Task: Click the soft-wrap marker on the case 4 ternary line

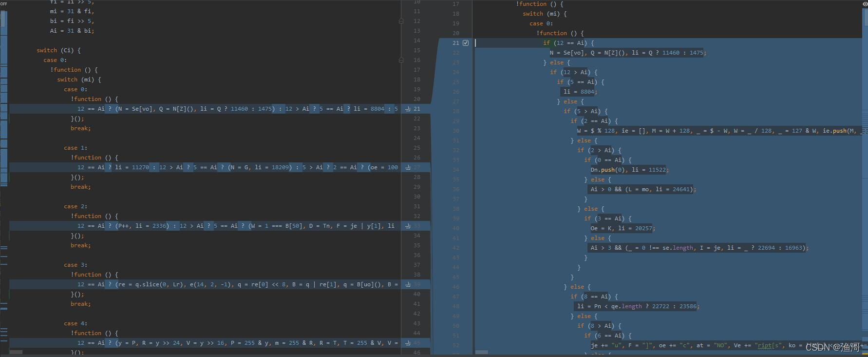Action: pos(408,343)
